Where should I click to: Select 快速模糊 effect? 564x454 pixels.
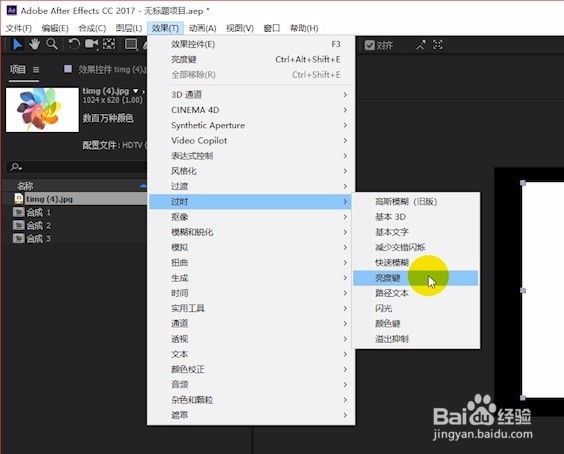coord(416,263)
